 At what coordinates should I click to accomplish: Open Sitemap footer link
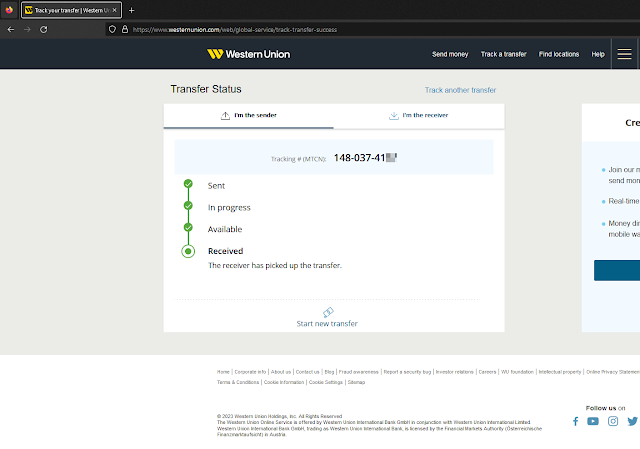pos(356,382)
